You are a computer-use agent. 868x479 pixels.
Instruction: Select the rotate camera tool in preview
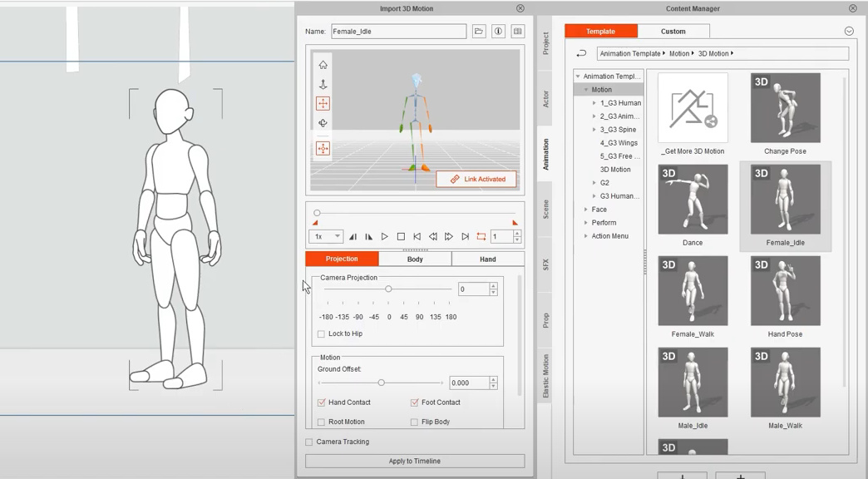323,124
